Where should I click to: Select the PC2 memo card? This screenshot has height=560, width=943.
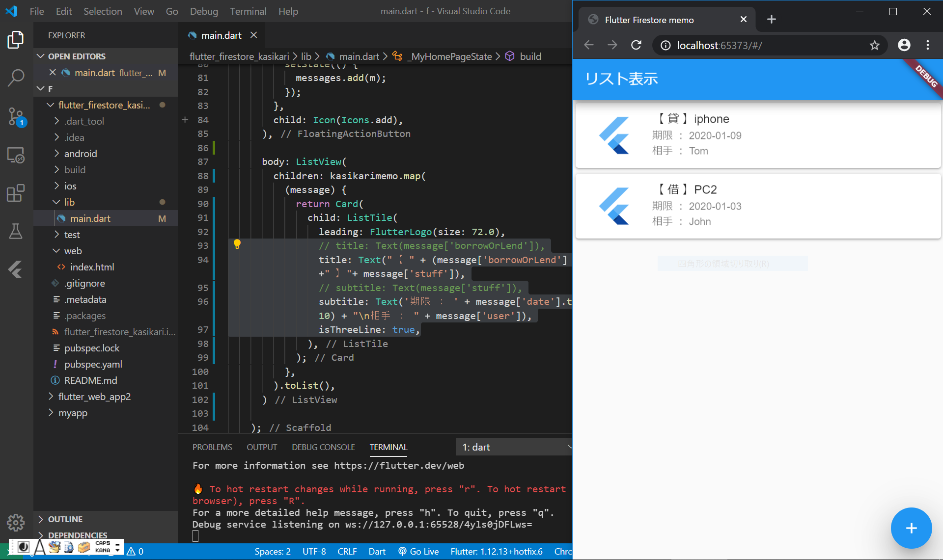[x=758, y=206]
